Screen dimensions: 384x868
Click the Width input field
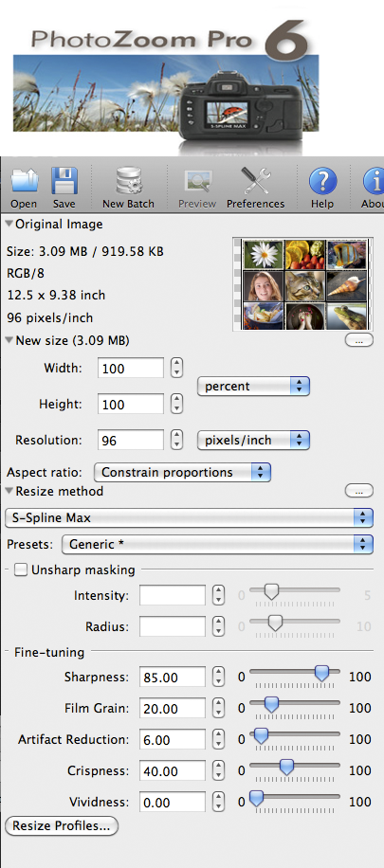click(131, 369)
